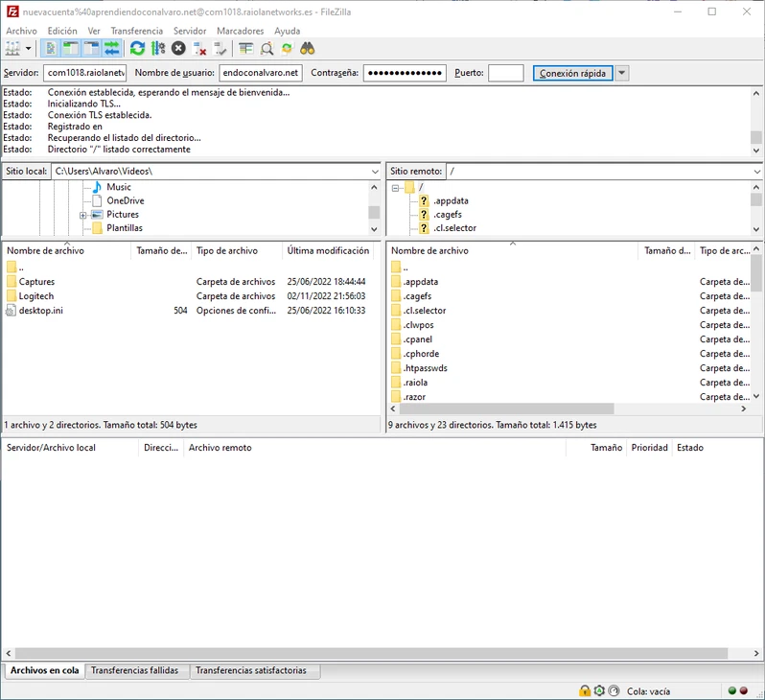The image size is (765, 700).
Task: Open the Transferencia menu
Action: pyautogui.click(x=136, y=31)
